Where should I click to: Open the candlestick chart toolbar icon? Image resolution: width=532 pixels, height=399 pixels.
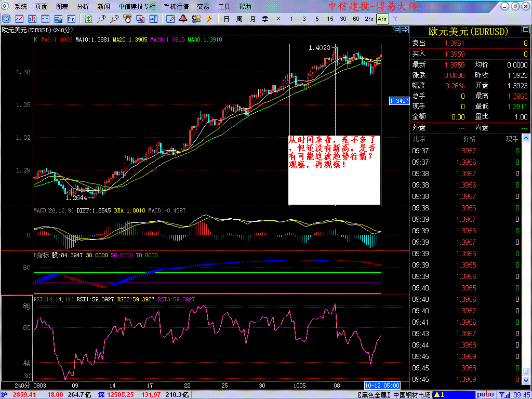point(32,19)
